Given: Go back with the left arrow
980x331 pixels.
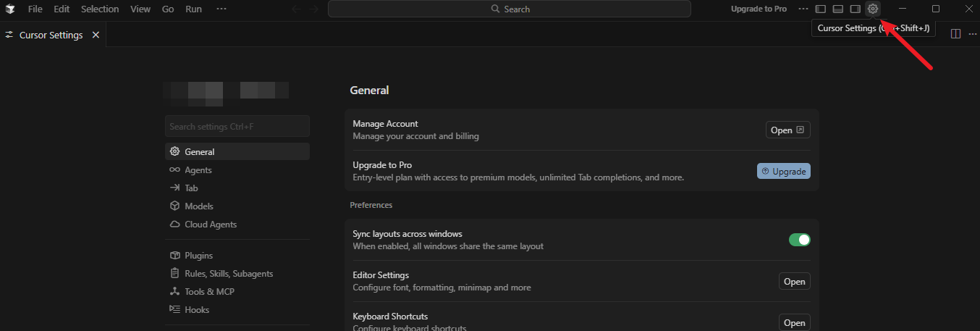Looking at the screenshot, I should (295, 9).
